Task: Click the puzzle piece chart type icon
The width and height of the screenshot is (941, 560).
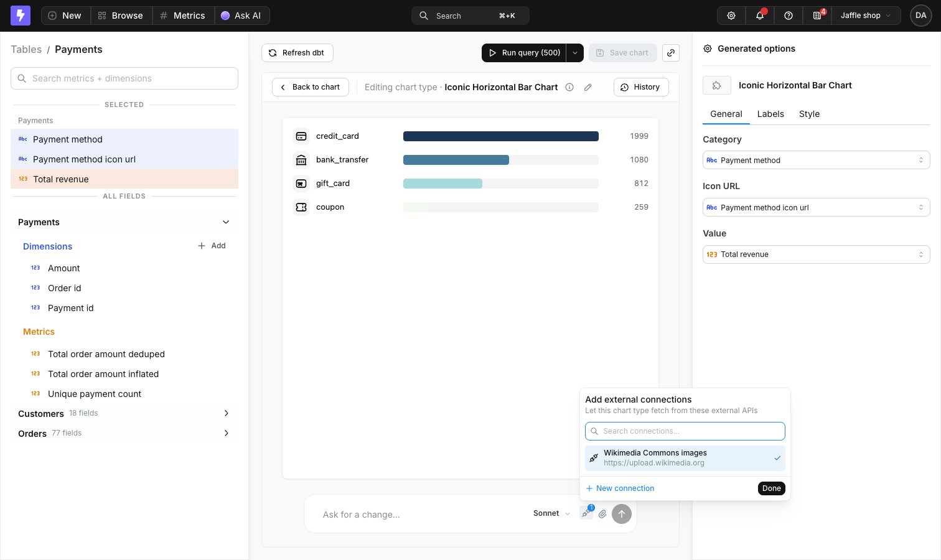Action: pos(717,85)
